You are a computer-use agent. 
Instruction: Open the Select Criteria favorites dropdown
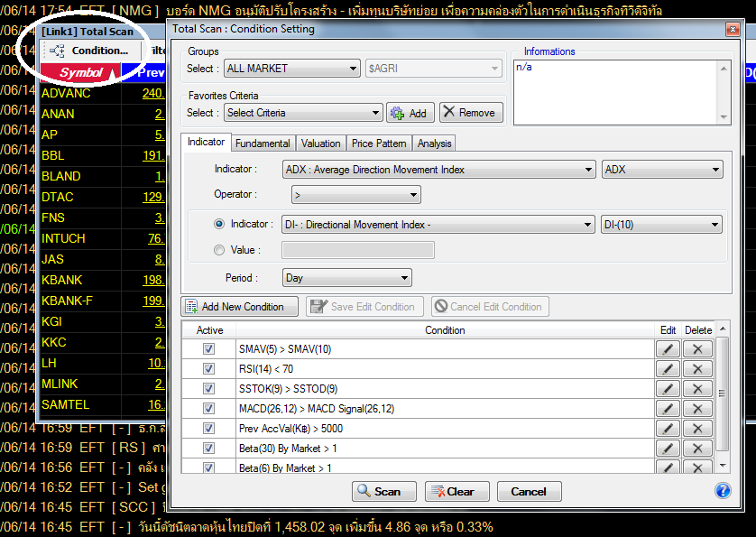pyautogui.click(x=303, y=113)
